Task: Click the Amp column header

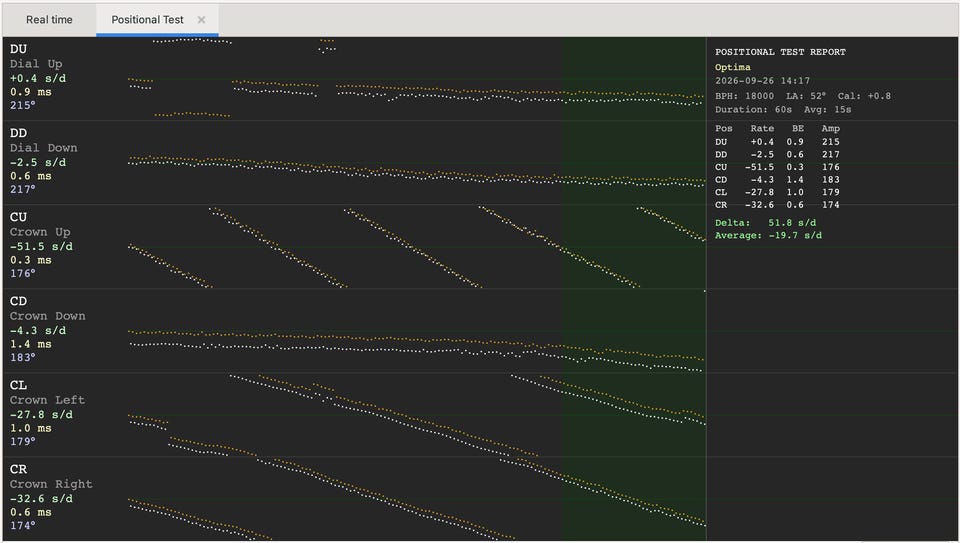Action: 831,129
